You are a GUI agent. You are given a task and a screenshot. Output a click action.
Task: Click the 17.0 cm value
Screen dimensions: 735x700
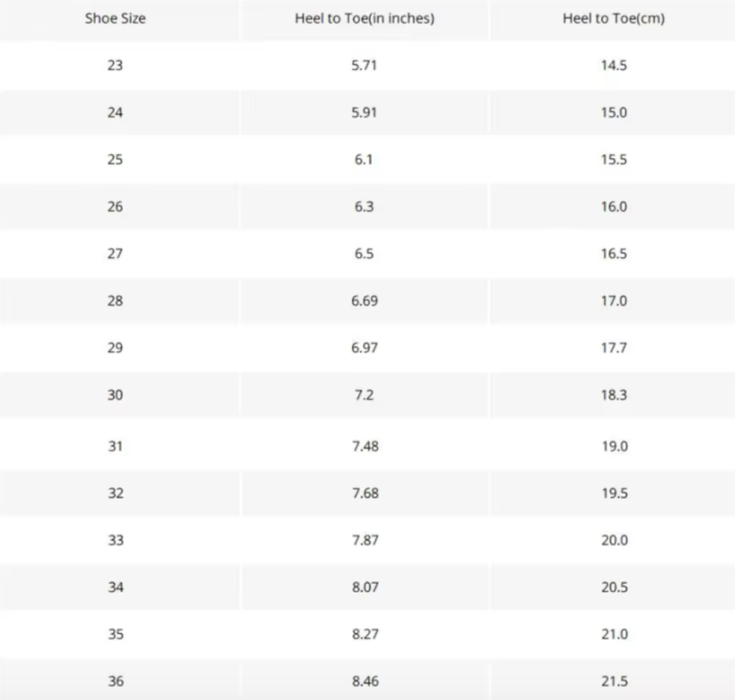click(613, 301)
